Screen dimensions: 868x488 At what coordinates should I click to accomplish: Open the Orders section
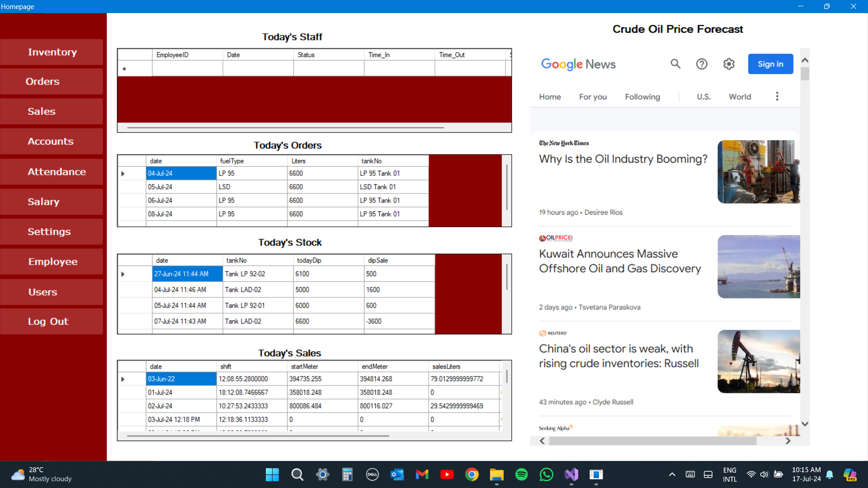click(52, 82)
